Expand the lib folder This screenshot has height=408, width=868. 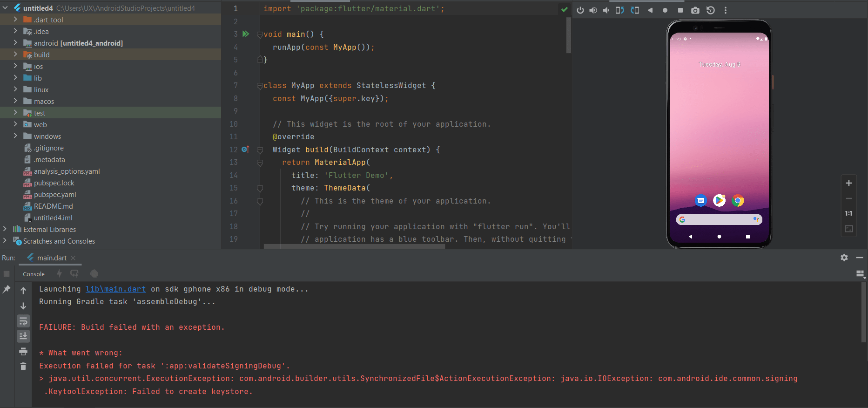click(15, 78)
